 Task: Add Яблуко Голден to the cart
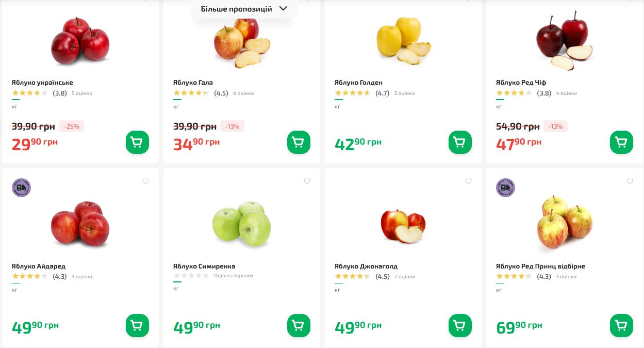(460, 142)
